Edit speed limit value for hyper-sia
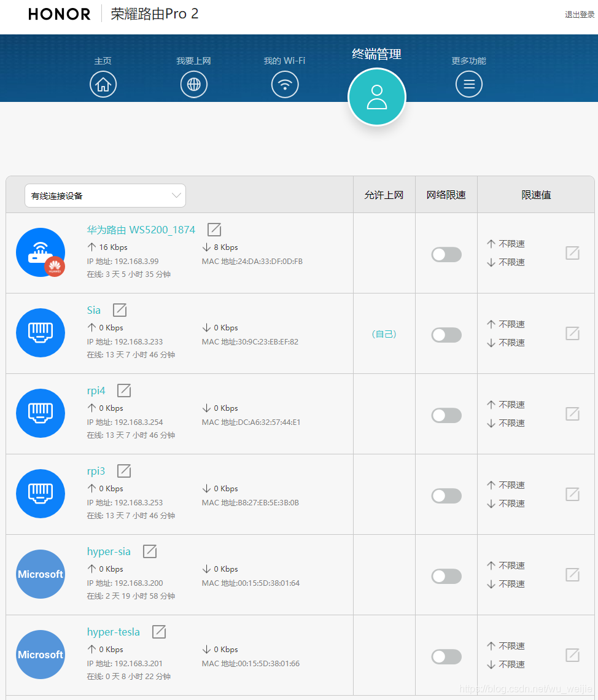The image size is (598, 700). [573, 575]
